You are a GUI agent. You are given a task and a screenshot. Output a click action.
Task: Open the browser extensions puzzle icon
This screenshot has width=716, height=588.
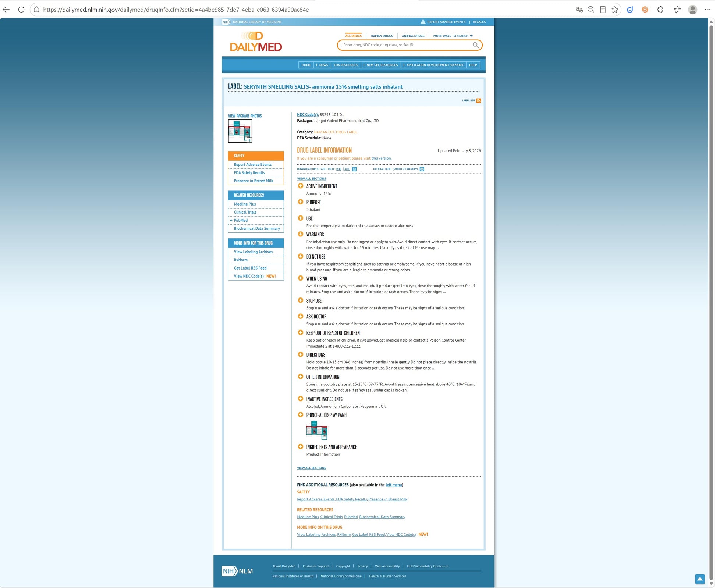(660, 10)
